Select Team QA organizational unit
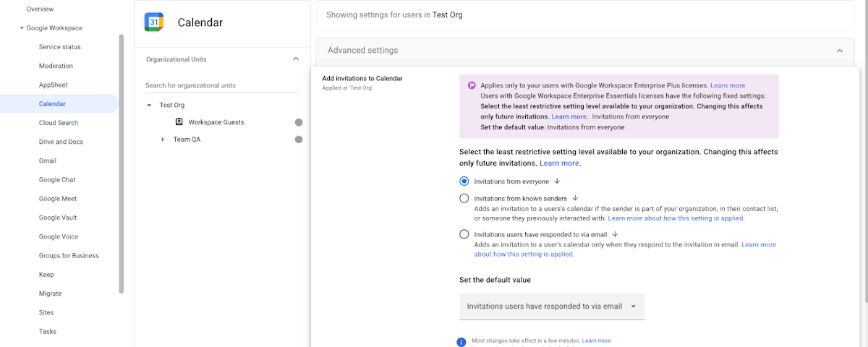Image resolution: width=868 pixels, height=347 pixels. (x=187, y=140)
